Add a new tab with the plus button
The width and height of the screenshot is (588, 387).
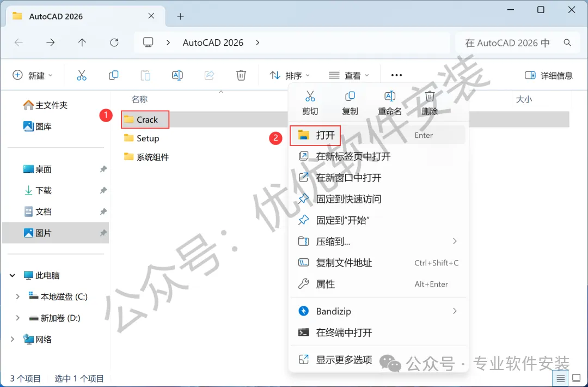click(180, 16)
